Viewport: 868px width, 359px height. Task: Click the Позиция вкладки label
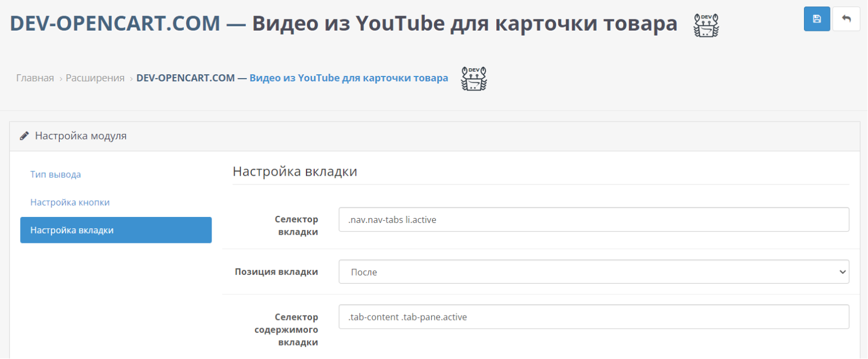[276, 272]
